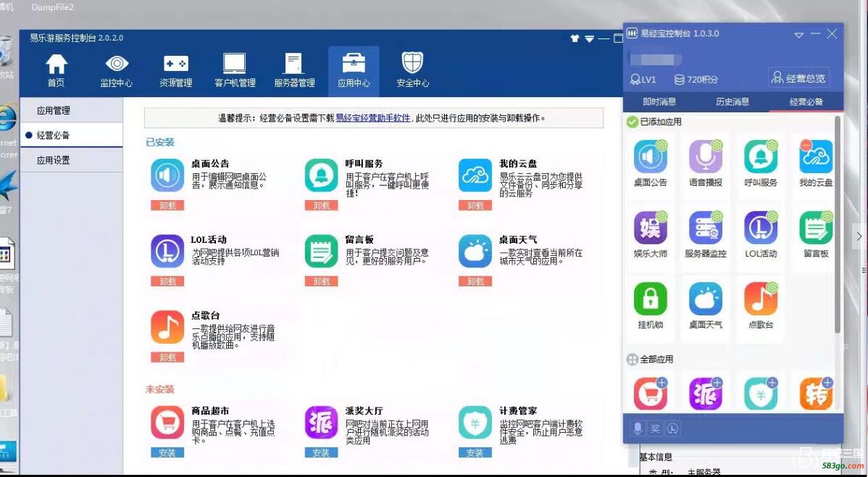868x477 pixels.
Task: Switch to 资源管理 in the top navigation
Action: 175,71
